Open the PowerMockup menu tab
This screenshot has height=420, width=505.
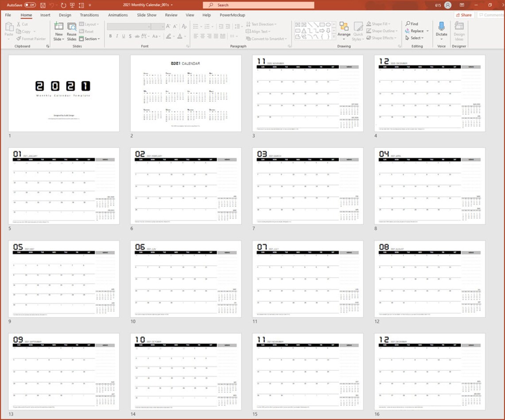(233, 15)
